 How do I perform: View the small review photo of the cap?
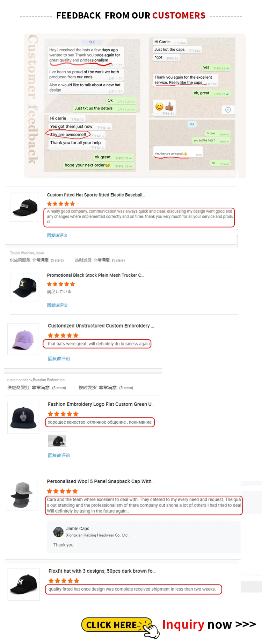[57, 441]
